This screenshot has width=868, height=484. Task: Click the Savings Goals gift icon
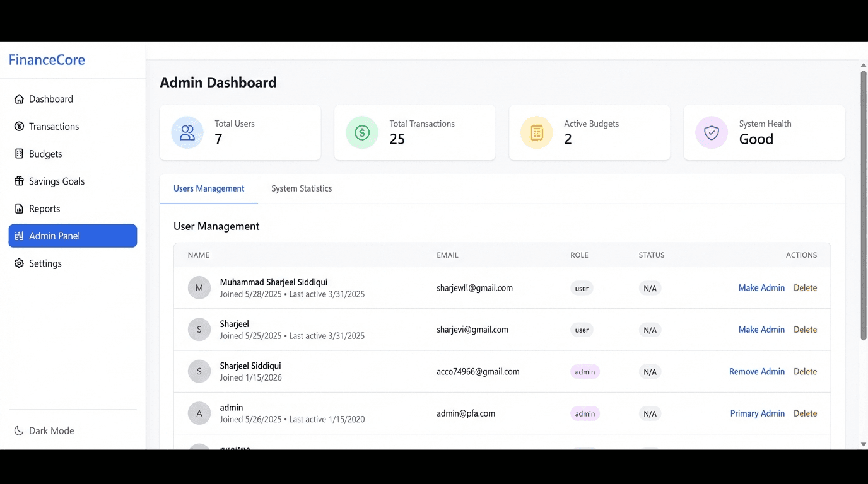(x=19, y=181)
